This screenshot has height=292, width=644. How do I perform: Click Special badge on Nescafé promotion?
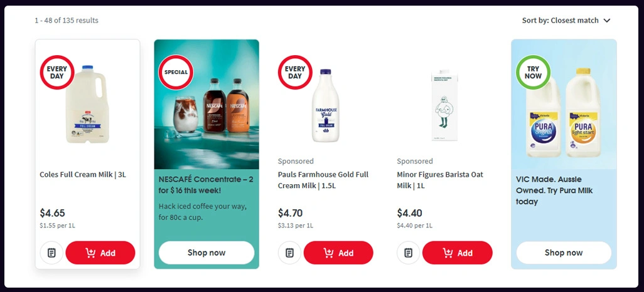pos(176,73)
